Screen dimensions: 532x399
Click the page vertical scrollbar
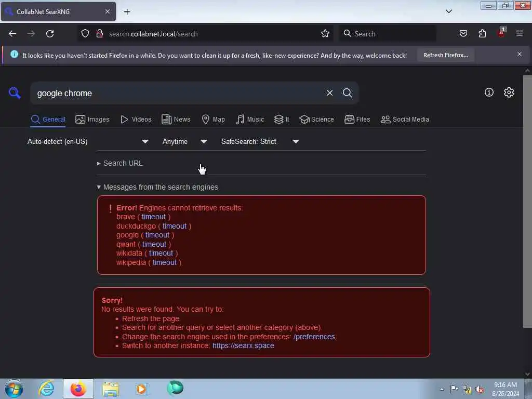click(x=527, y=202)
